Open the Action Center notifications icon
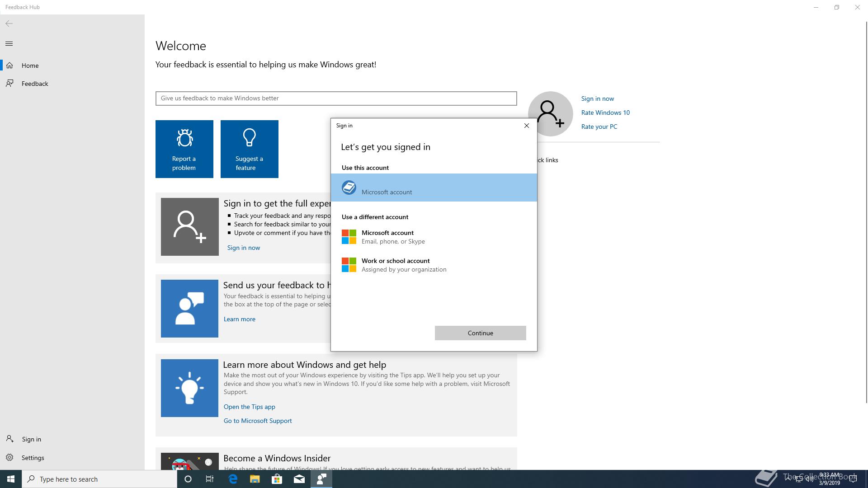The width and height of the screenshot is (868, 488). click(x=853, y=479)
